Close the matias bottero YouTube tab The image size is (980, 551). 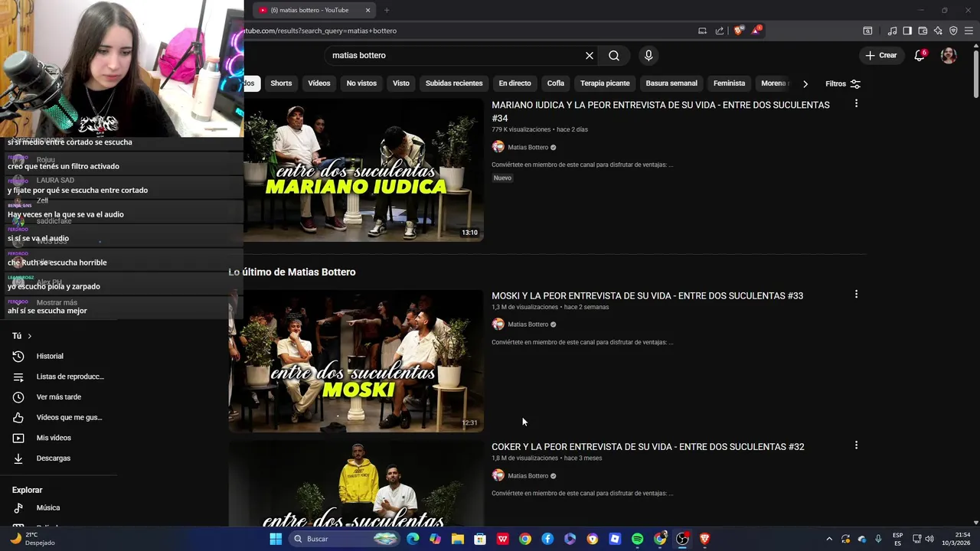click(x=367, y=10)
